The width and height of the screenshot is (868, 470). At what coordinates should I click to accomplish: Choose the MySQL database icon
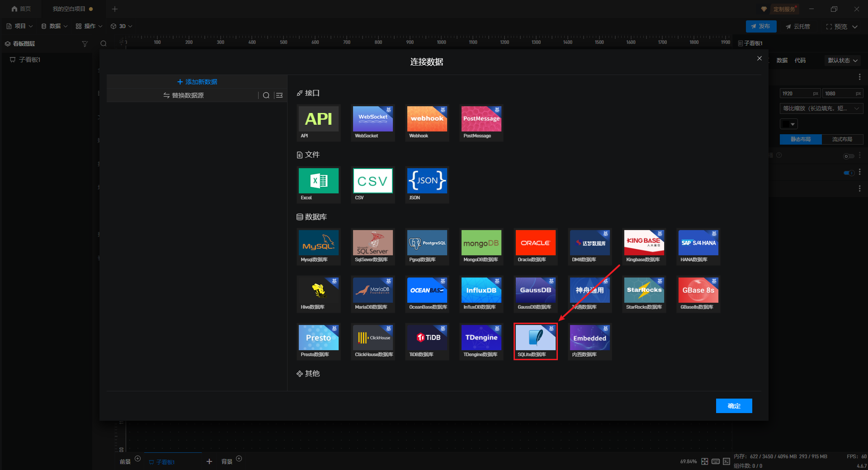[x=318, y=246]
